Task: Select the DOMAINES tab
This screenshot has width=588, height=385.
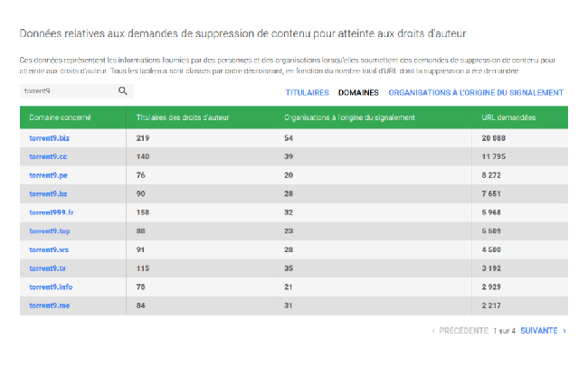Action: point(358,92)
